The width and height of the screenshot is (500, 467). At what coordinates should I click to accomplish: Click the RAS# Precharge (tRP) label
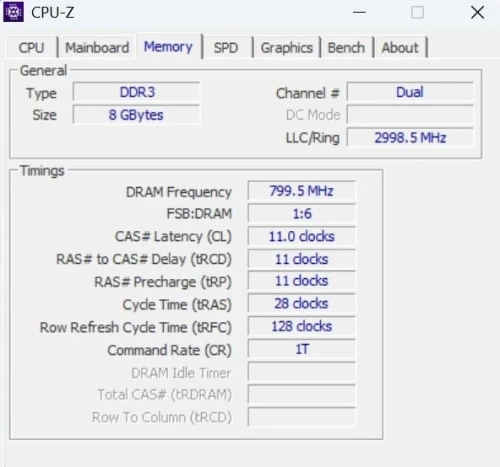[163, 282]
